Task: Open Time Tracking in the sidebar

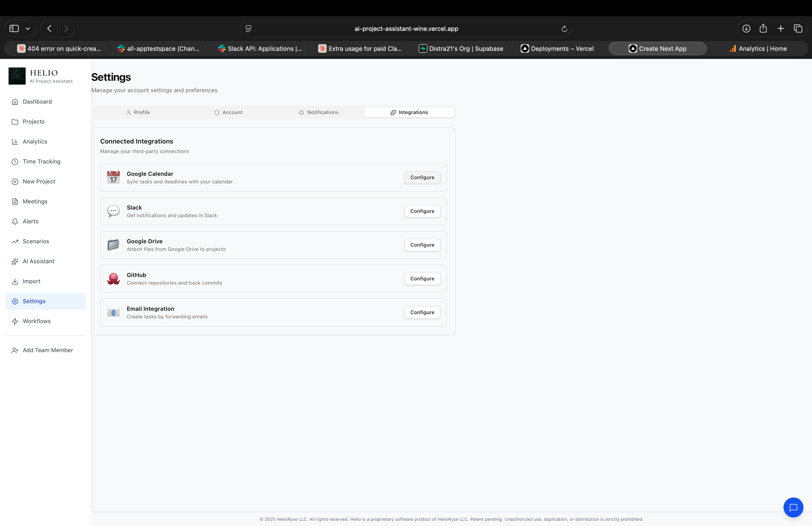Action: [41, 161]
